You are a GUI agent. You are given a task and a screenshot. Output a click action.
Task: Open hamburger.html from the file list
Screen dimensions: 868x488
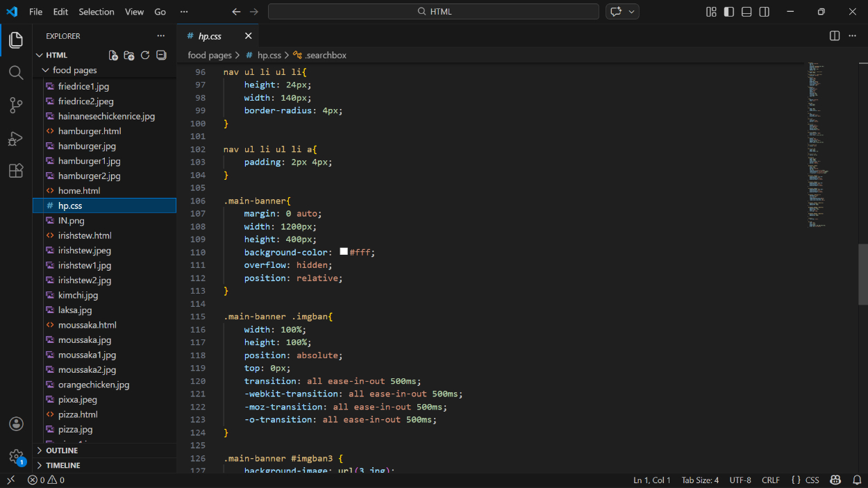coord(90,131)
